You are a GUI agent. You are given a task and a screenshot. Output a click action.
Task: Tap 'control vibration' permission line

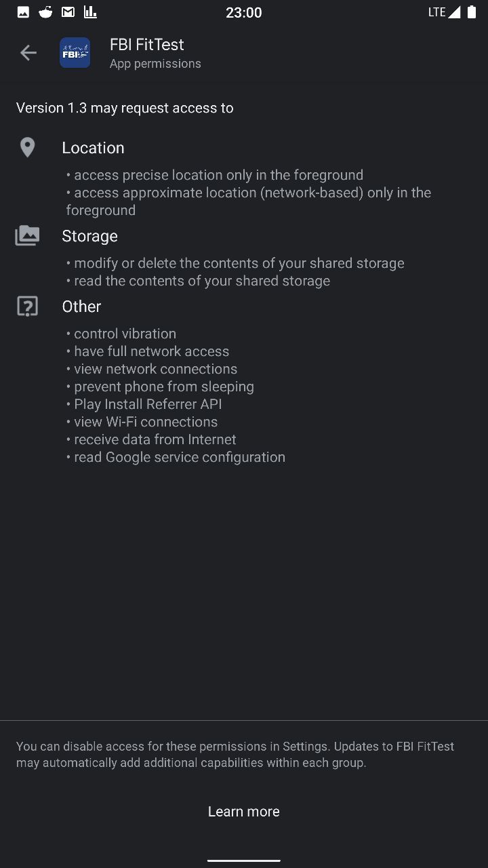[x=121, y=334]
